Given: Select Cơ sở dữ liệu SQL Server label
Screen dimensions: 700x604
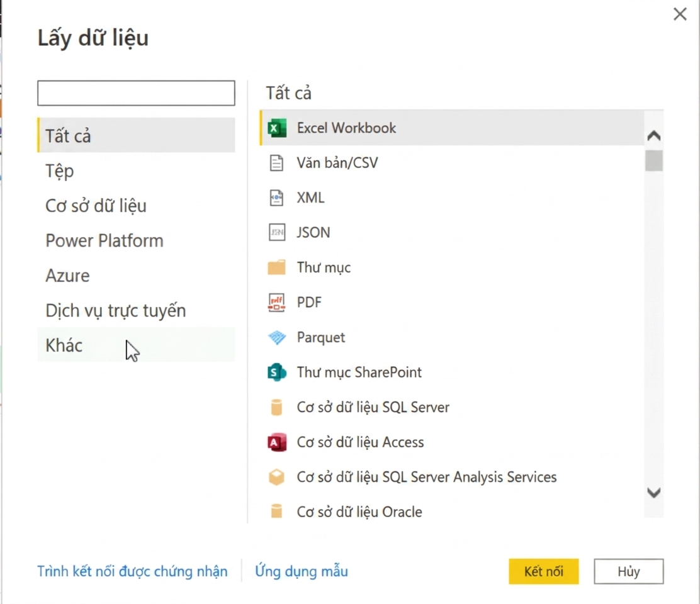Looking at the screenshot, I should pos(373,407).
